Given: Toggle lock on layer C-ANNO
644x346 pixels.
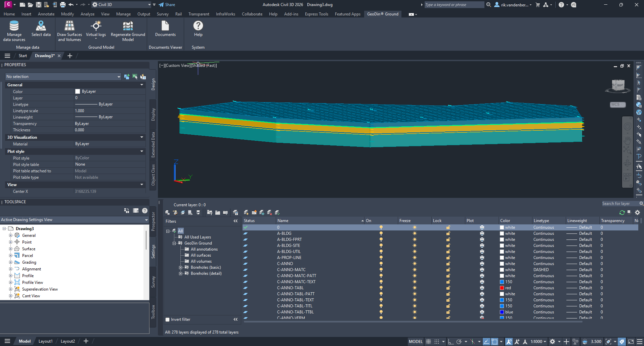Looking at the screenshot, I should click(x=448, y=264).
